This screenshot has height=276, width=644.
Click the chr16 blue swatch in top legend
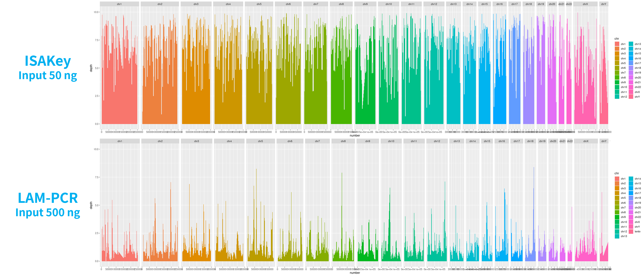pos(631,58)
